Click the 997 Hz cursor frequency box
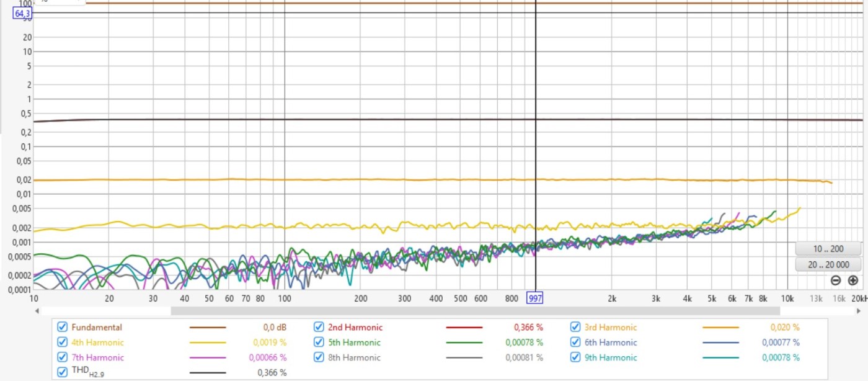The width and height of the screenshot is (868, 381). tap(535, 298)
